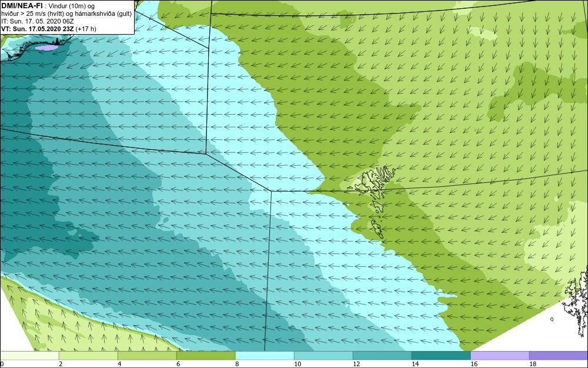The height and width of the screenshot is (368, 588).
Task: Click the legend tick label '10'
Action: click(x=298, y=364)
